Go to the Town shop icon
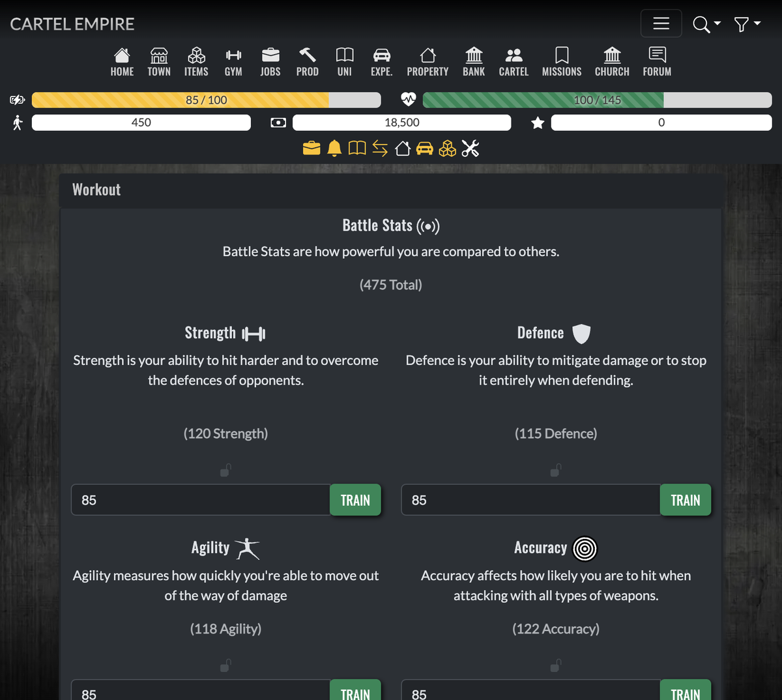Viewport: 782px width, 700px height. (x=159, y=55)
